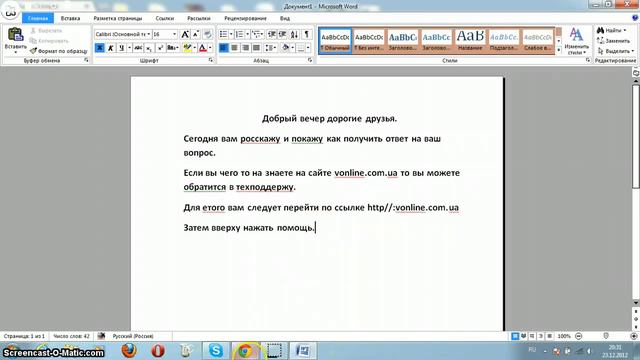This screenshot has height=360, width=640.
Task: Open the Paragraph dialog launcher (Абзац)
Action: tap(310, 60)
